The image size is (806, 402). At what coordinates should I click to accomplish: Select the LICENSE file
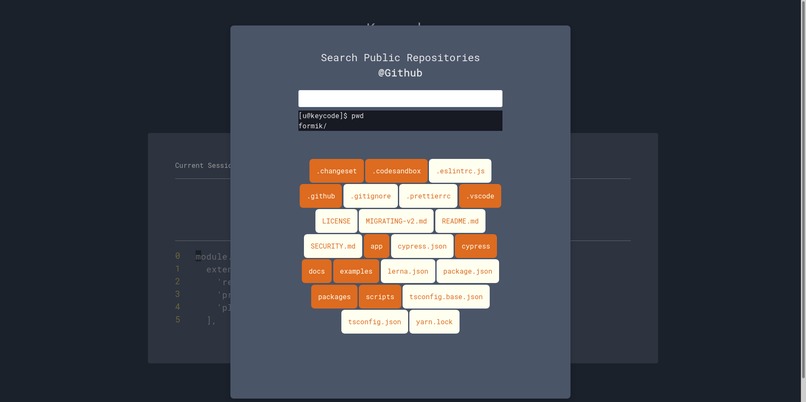(336, 221)
